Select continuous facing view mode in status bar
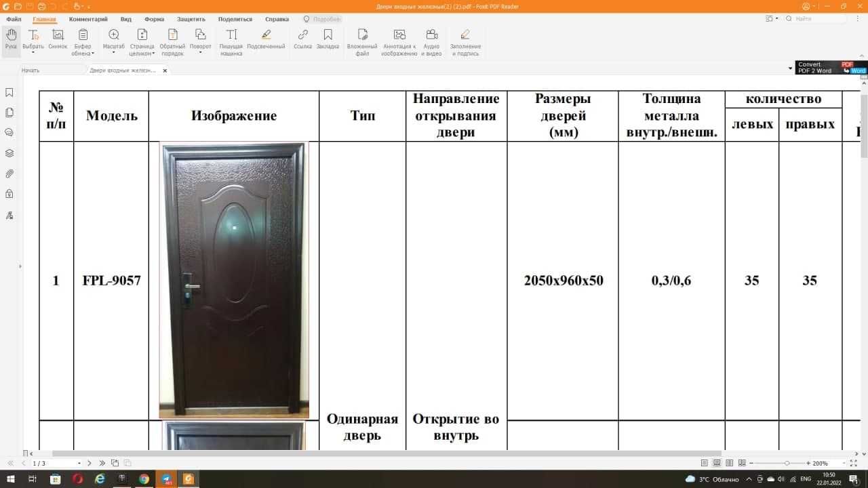This screenshot has width=868, height=488. (741, 463)
